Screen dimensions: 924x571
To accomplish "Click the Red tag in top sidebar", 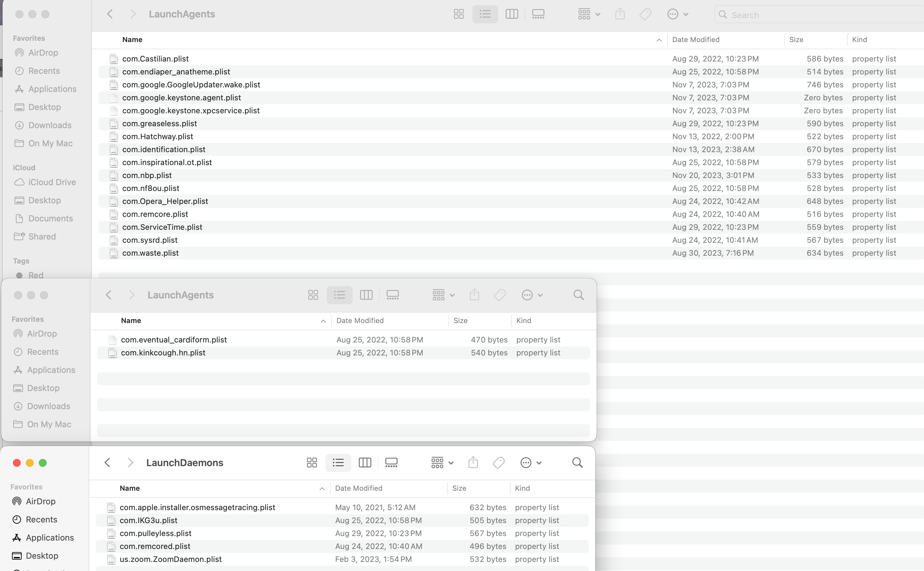I will 36,275.
